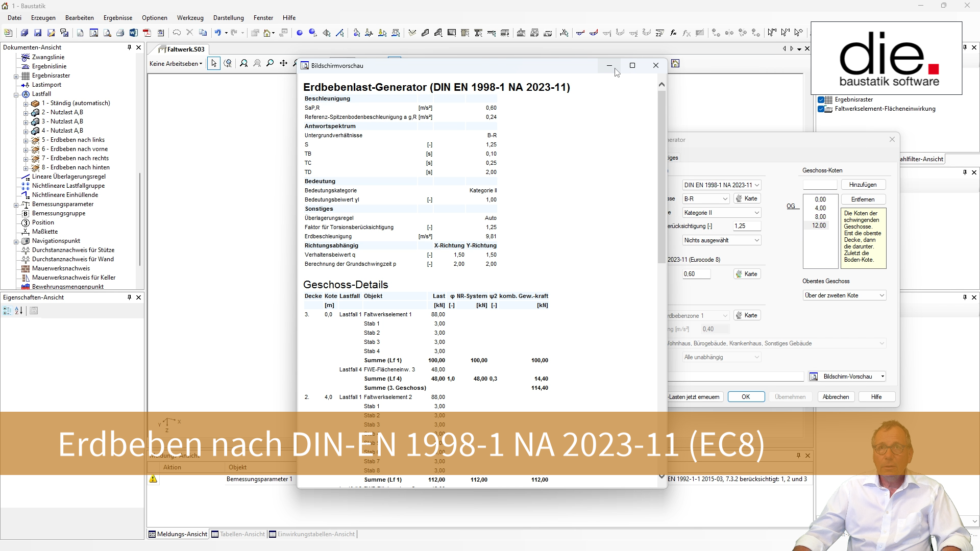Click the Undo arrow icon
This screenshot has height=551, width=980.
coord(217,33)
